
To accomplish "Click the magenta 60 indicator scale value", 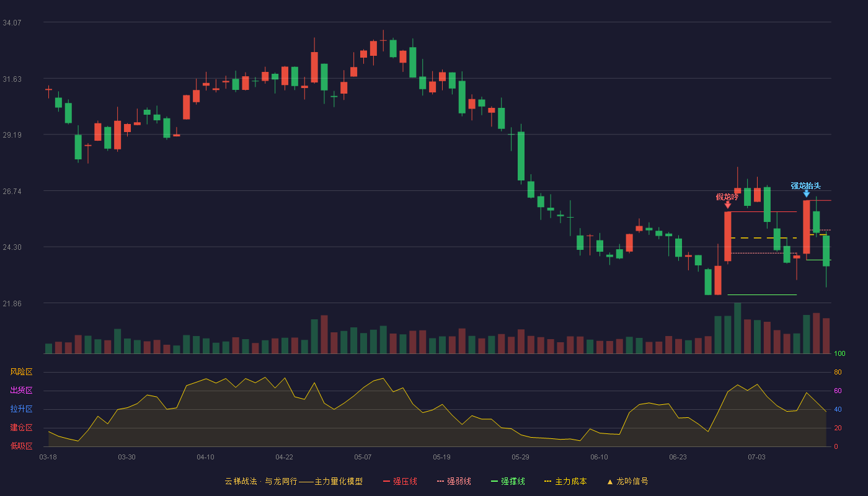I will 838,391.
